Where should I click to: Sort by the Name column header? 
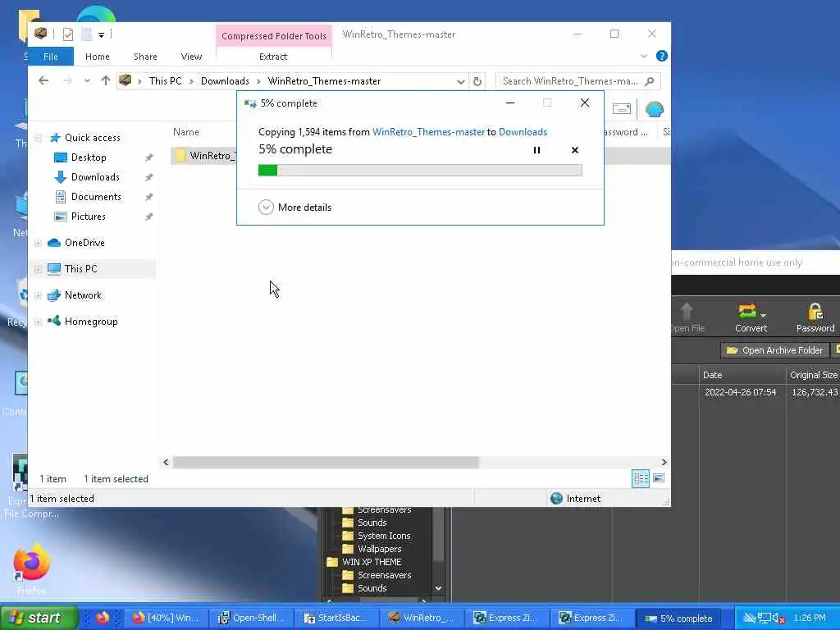[x=186, y=132]
